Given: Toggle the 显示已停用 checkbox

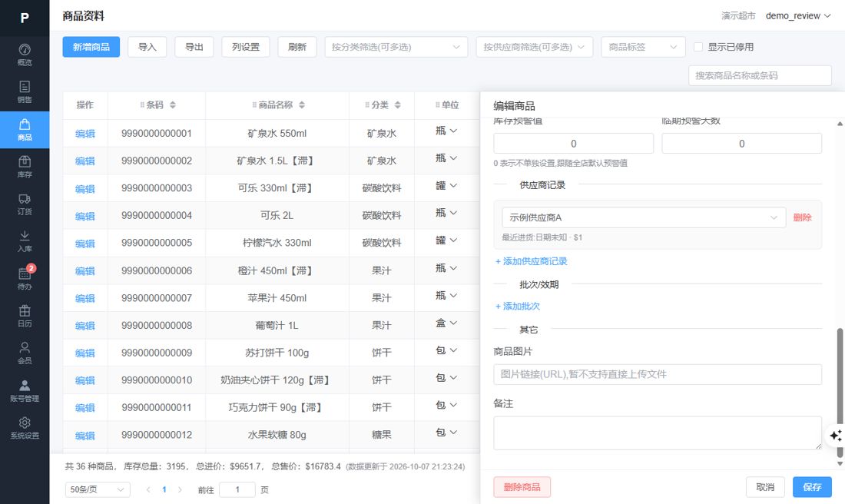Looking at the screenshot, I should [x=698, y=47].
